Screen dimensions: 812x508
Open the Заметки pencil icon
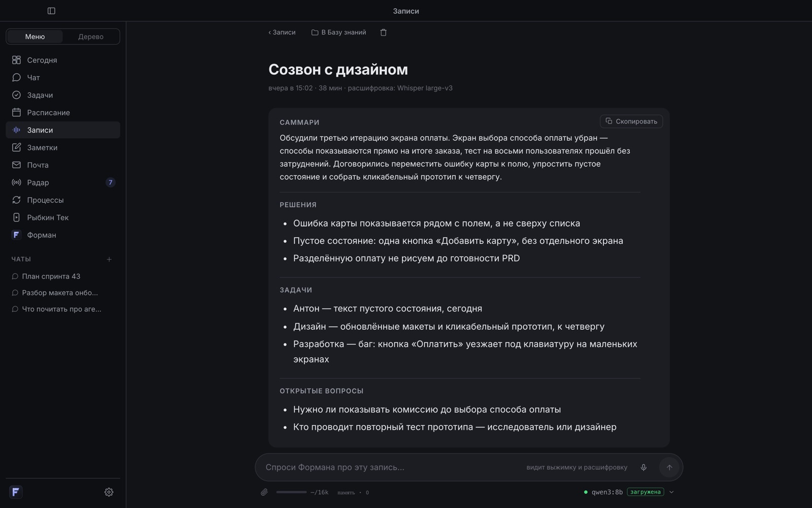pyautogui.click(x=16, y=147)
